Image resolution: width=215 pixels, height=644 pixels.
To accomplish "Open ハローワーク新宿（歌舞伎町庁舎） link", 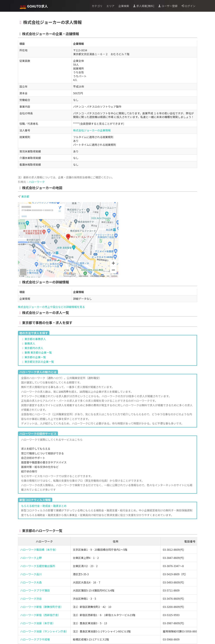I will click(42, 607).
